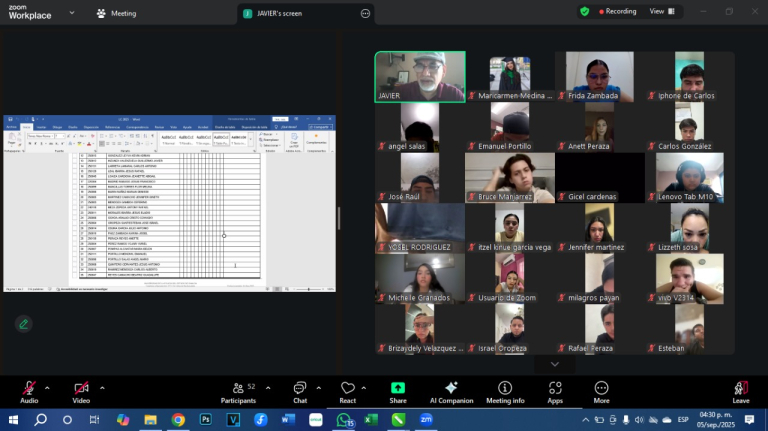Open JAVIER's screen options ellipsis
This screenshot has width=768, height=431.
[365, 13]
